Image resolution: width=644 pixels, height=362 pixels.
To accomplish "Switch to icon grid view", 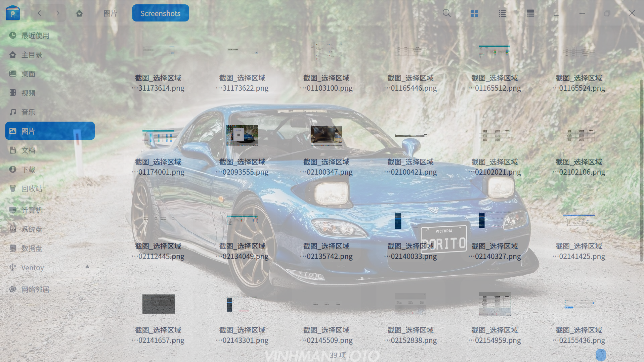I will tap(474, 13).
